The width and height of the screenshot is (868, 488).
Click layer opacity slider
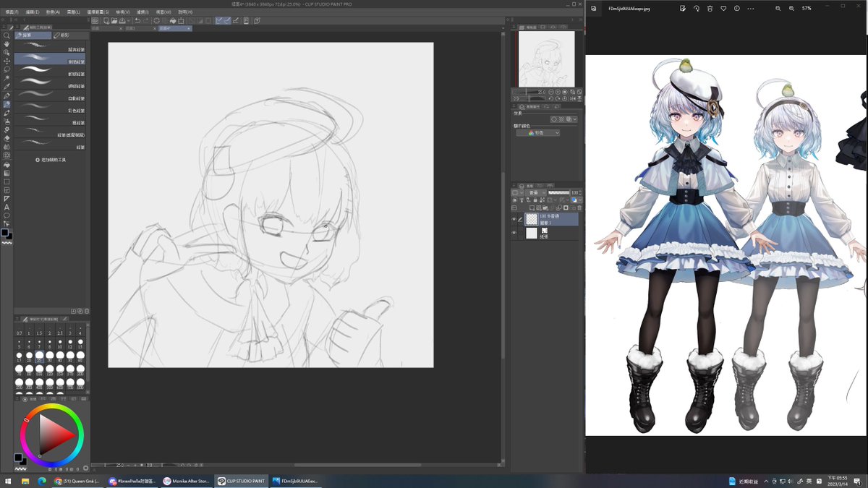559,193
